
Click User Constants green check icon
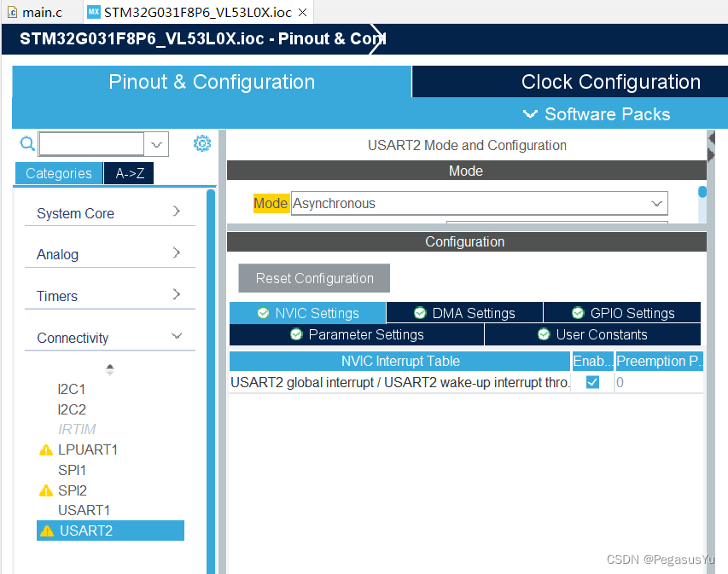click(544, 334)
